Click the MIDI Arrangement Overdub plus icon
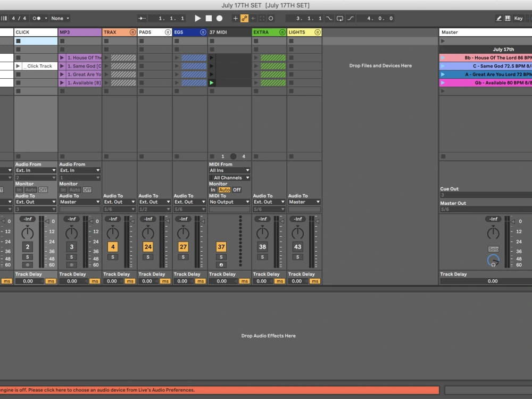Image resolution: width=532 pixels, height=399 pixels. point(235,18)
